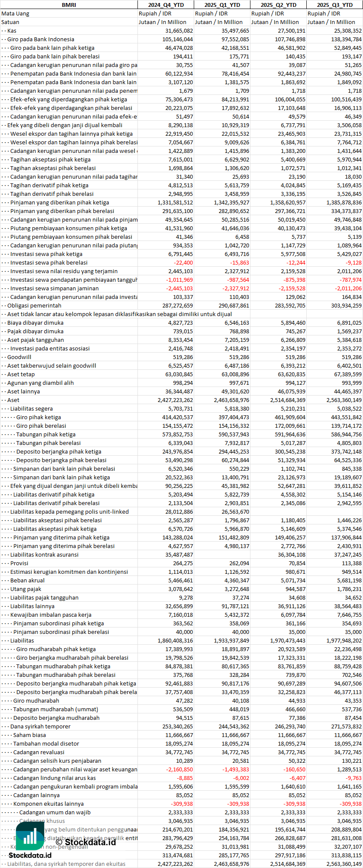The width and height of the screenshot is (363, 868).
Task: Select Aset row total under 2025_Q3_YTD
Action: [x=343, y=400]
